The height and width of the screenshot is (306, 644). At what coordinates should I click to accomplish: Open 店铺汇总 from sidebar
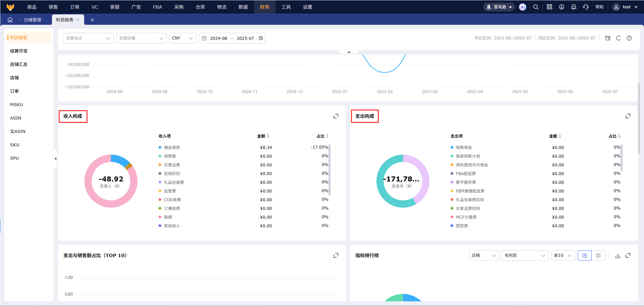[x=19, y=64]
